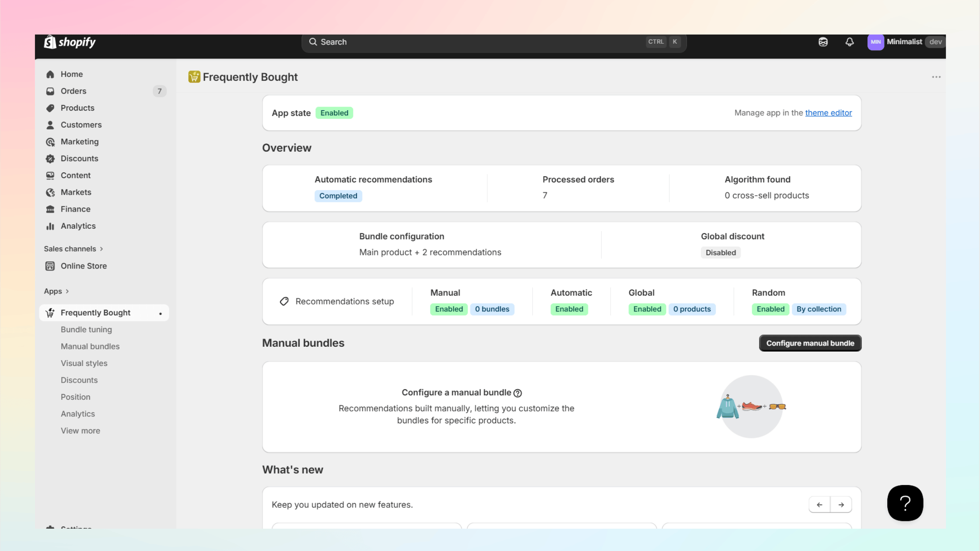Expand the Sales channels section
This screenshot has height=551, width=980.
click(x=73, y=249)
